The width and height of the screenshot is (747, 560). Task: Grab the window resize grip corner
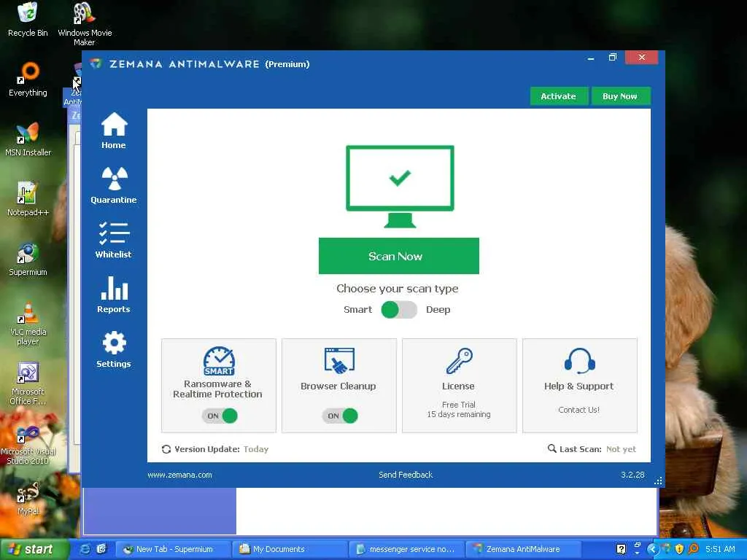click(659, 481)
